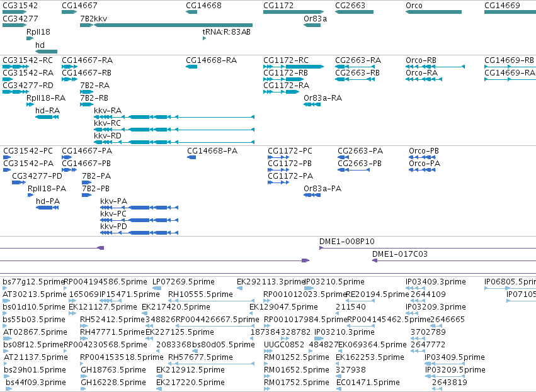Click the CG2663 gene label
Screen dimensions: 536x392
pyautogui.click(x=350, y=6)
